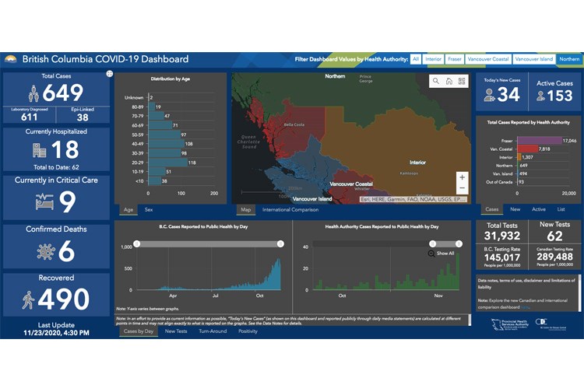Click the Canadian Testing Rate value 289,488
Screen dimensions: 584x392
tap(554, 257)
